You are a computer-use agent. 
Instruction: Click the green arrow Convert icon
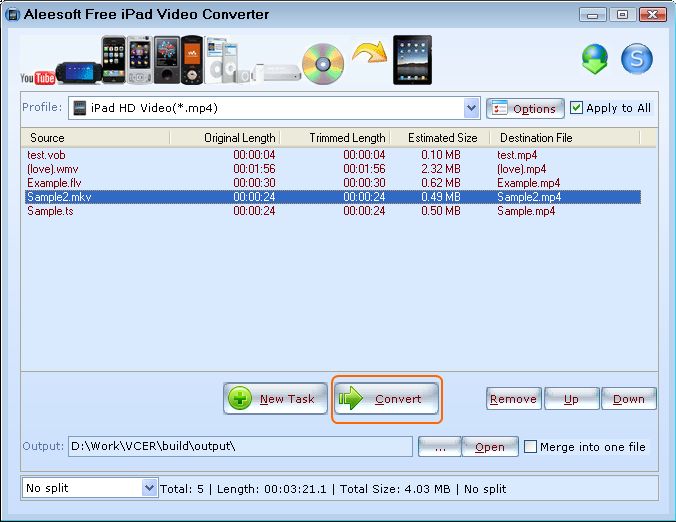(351, 398)
